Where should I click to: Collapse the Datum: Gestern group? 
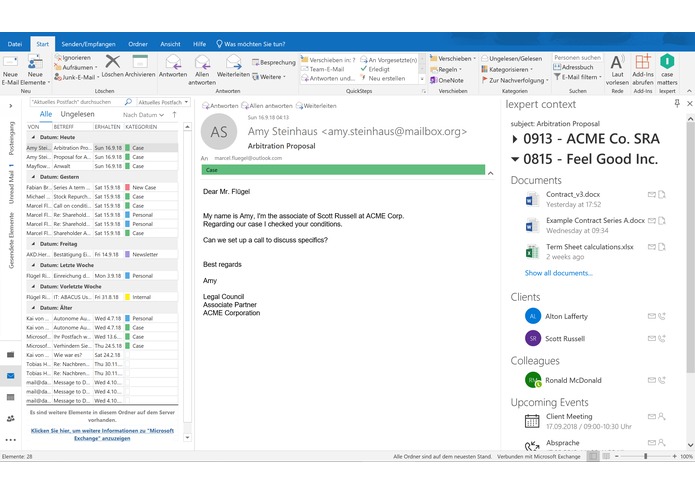(33, 177)
